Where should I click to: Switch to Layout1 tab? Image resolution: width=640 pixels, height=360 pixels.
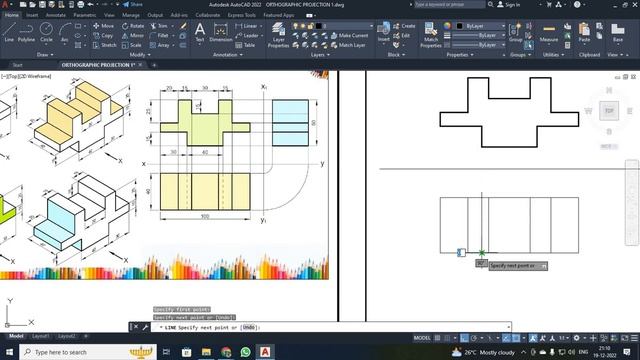40,336
